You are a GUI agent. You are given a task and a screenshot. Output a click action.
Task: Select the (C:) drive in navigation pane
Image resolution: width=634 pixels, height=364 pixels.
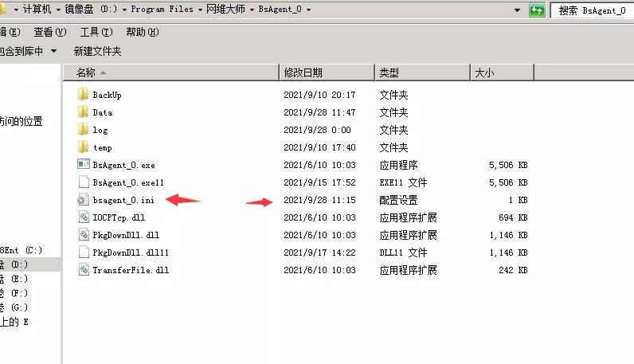click(21, 250)
